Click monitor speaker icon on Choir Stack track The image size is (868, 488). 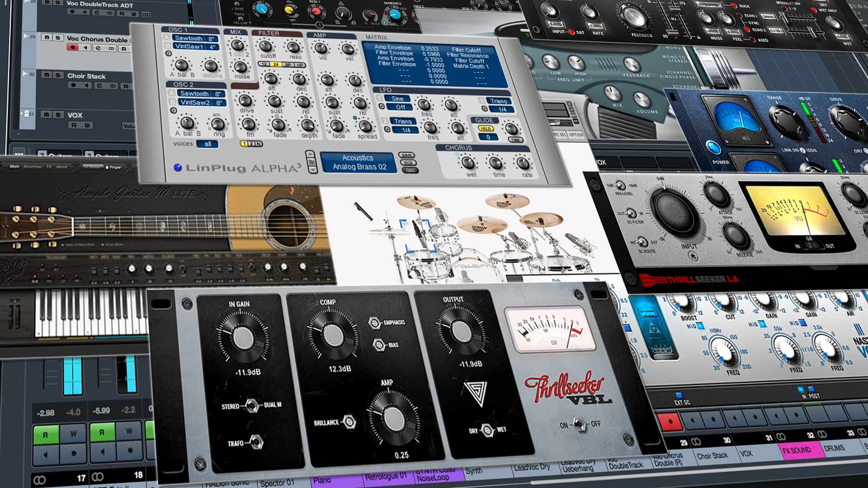pyautogui.click(x=85, y=85)
